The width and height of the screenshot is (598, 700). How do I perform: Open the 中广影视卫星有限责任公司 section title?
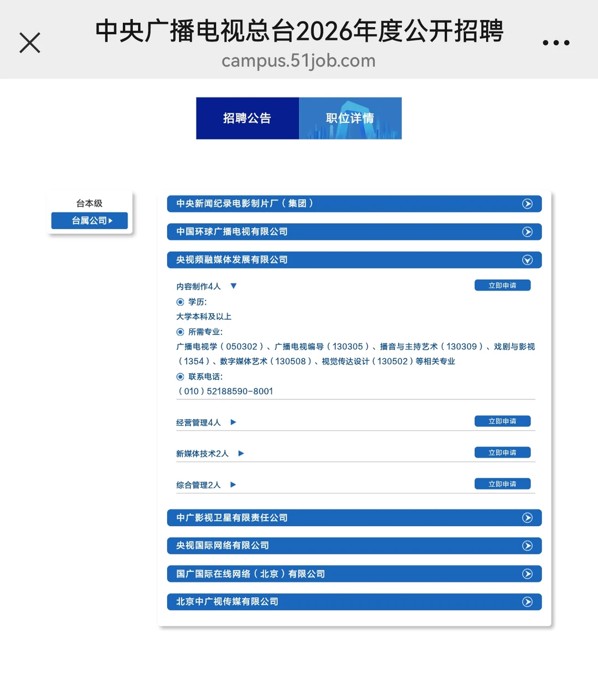pyautogui.click(x=232, y=518)
